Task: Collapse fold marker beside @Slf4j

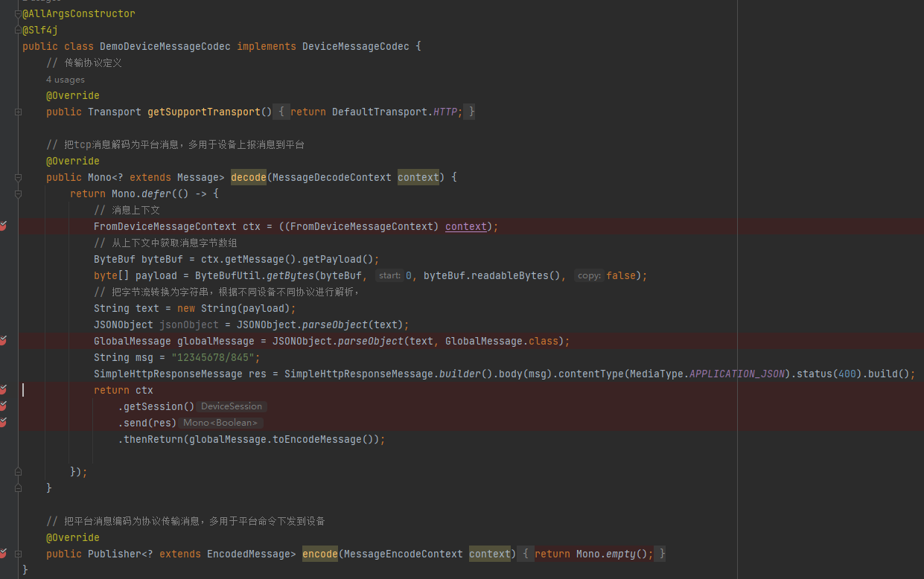Action: coord(18,30)
